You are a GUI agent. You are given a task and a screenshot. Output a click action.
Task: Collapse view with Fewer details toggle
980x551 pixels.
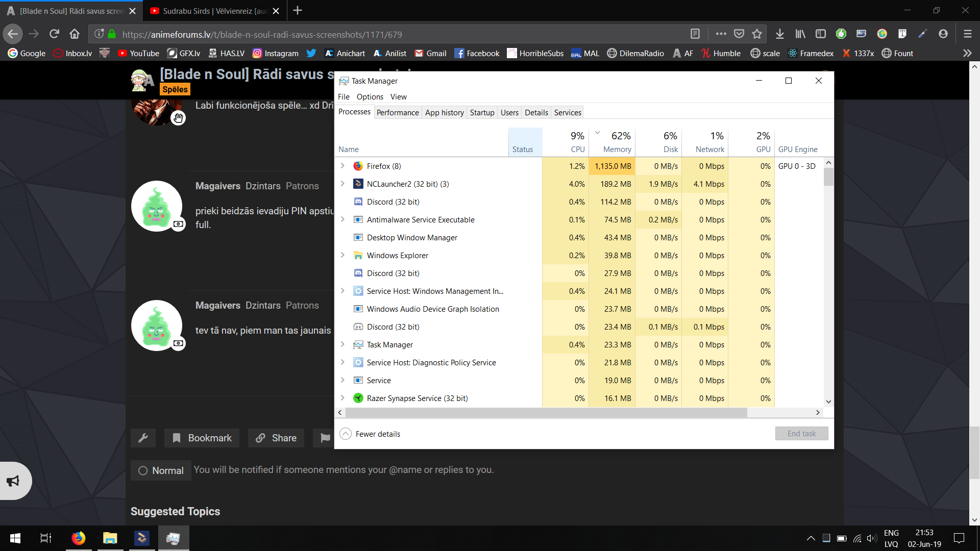[x=346, y=434]
